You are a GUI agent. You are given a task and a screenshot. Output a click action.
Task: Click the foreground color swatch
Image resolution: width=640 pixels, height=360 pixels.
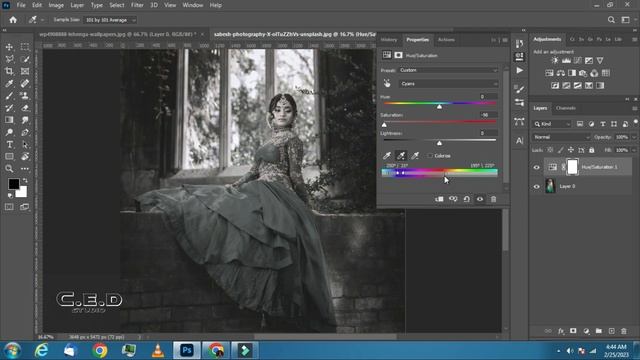coord(13,184)
